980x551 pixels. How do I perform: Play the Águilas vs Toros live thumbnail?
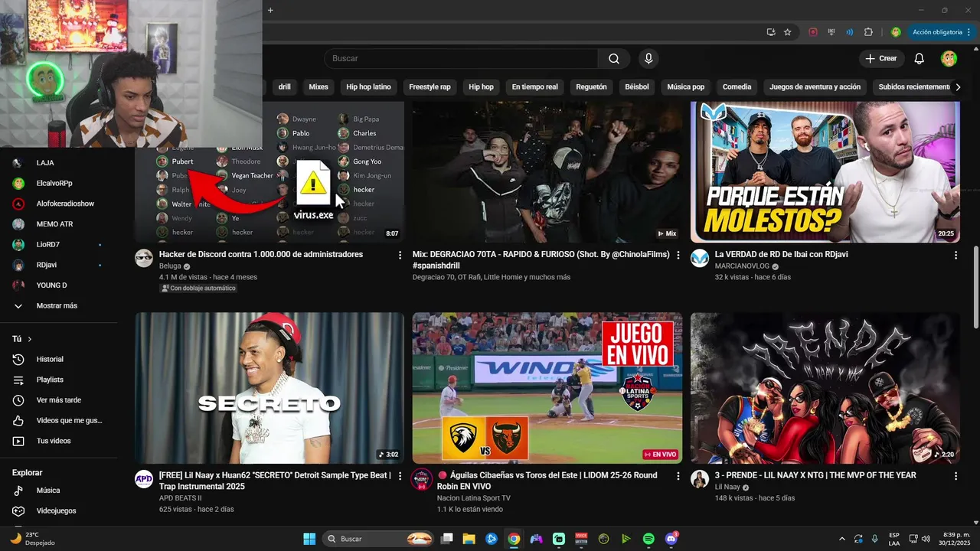click(547, 388)
